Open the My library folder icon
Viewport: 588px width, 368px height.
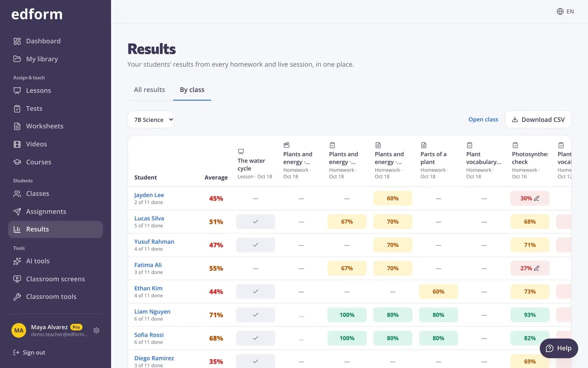click(x=17, y=59)
